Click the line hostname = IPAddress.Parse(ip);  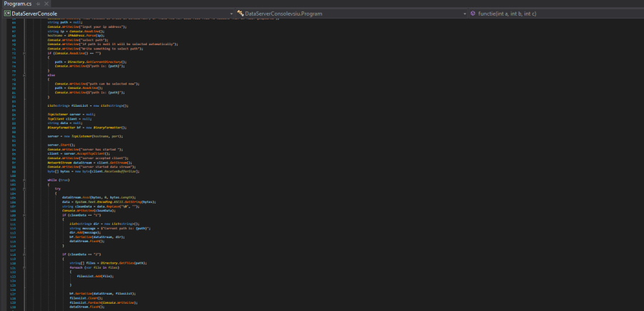click(x=77, y=35)
